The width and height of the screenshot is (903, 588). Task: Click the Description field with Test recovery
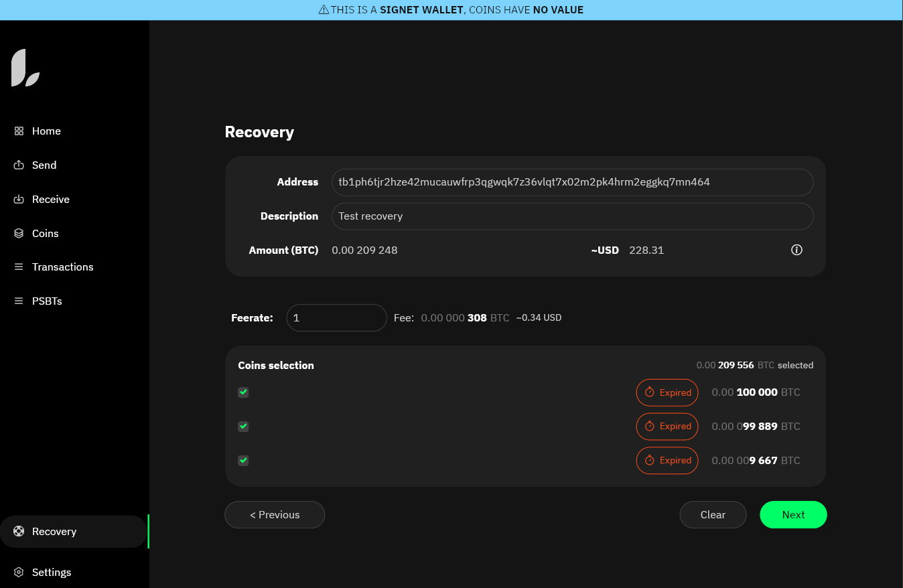(572, 216)
